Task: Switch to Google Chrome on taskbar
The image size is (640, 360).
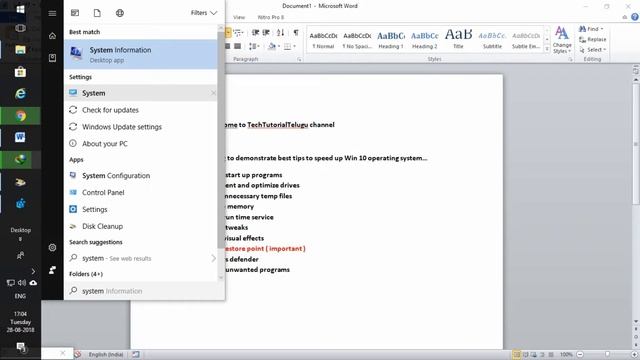Action: tap(20, 116)
